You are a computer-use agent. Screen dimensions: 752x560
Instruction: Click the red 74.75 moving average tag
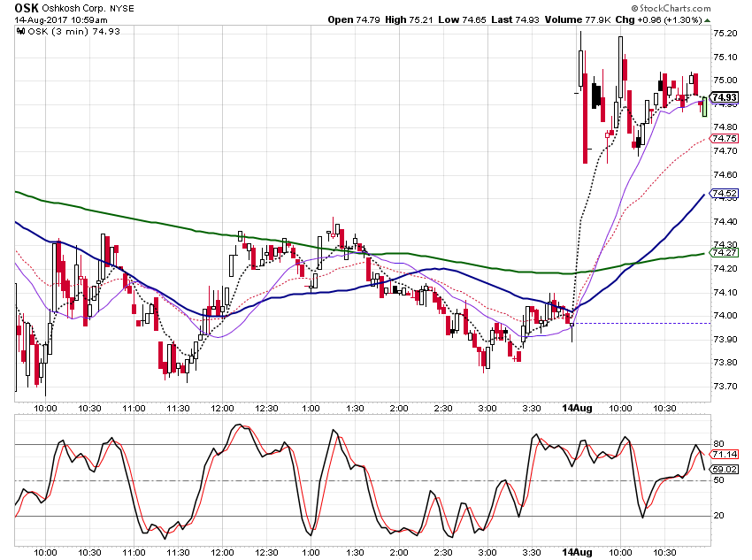click(x=725, y=139)
